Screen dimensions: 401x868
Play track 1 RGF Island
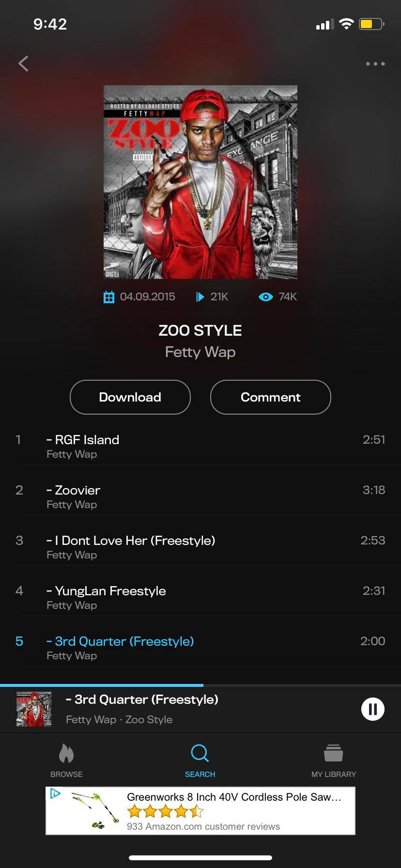click(200, 446)
